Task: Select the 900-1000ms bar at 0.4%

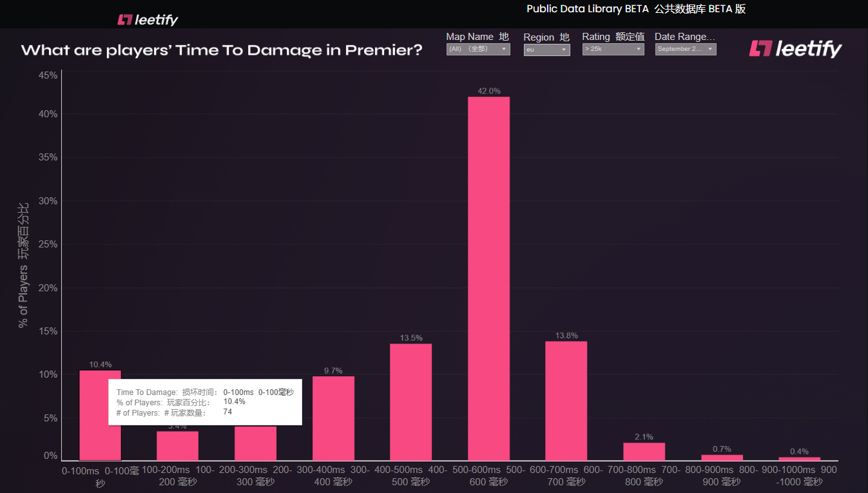Action: (799, 458)
